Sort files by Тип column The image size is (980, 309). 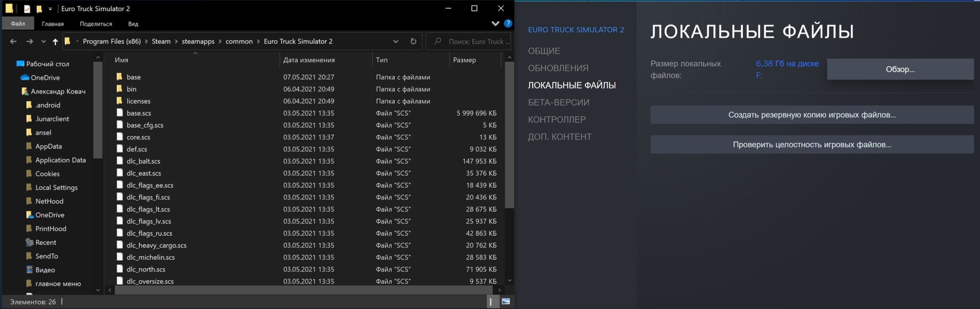(x=382, y=60)
